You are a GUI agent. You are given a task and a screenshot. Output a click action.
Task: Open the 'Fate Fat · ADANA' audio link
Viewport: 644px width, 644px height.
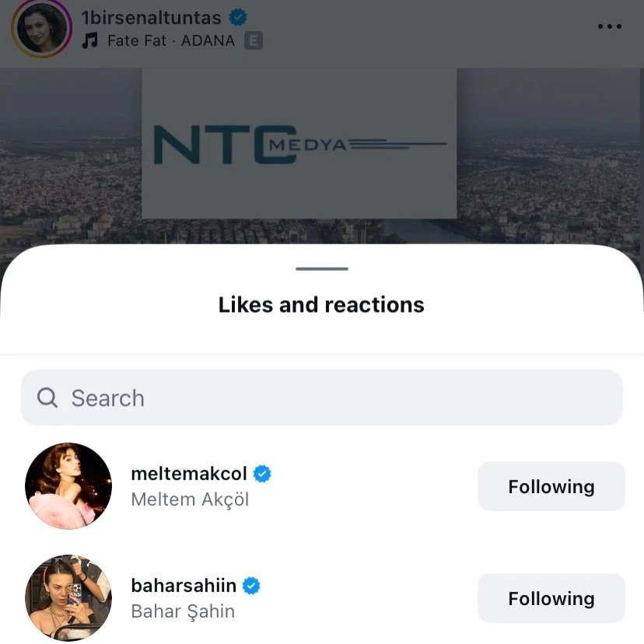[170, 40]
